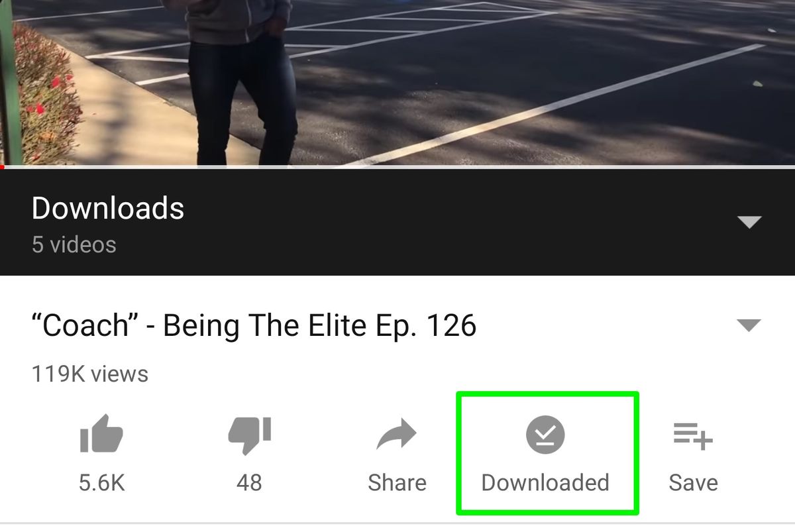Click the "5 videos" playlist subtitle

pyautogui.click(x=74, y=244)
